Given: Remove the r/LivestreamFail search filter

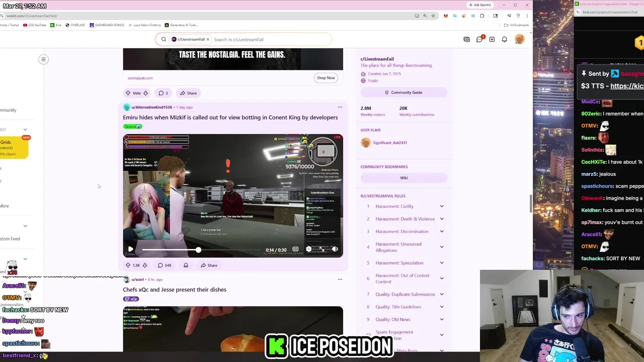Looking at the screenshot, I should [x=207, y=40].
